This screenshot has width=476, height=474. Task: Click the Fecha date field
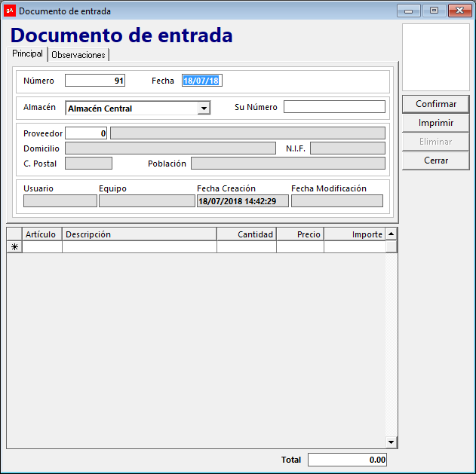pos(201,81)
